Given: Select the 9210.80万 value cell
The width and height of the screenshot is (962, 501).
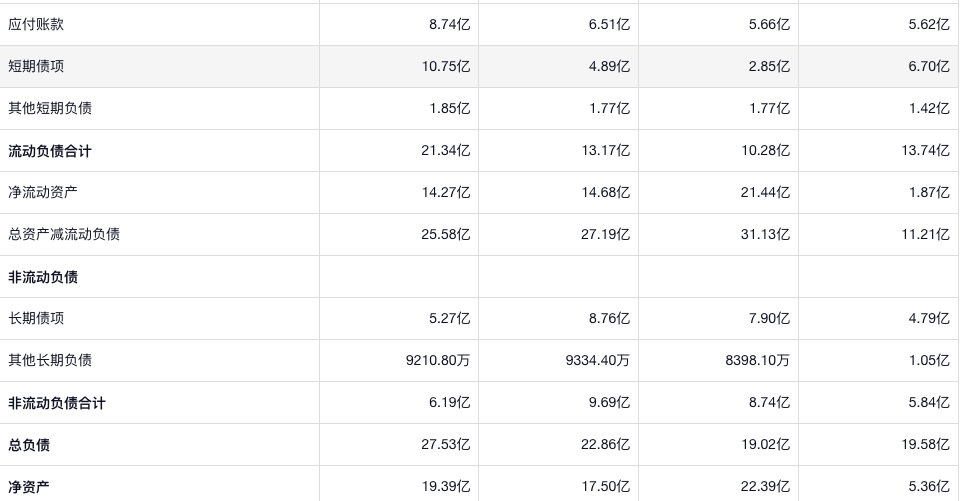Looking at the screenshot, I should [438, 361].
